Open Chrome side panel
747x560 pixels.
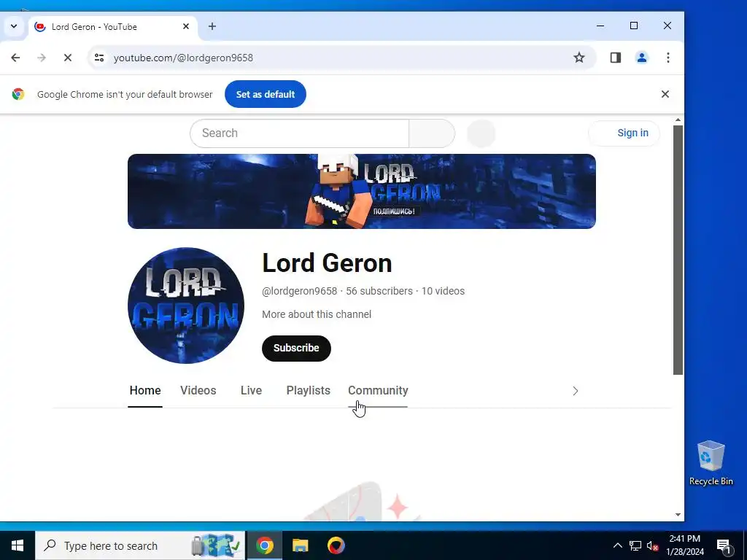click(615, 58)
